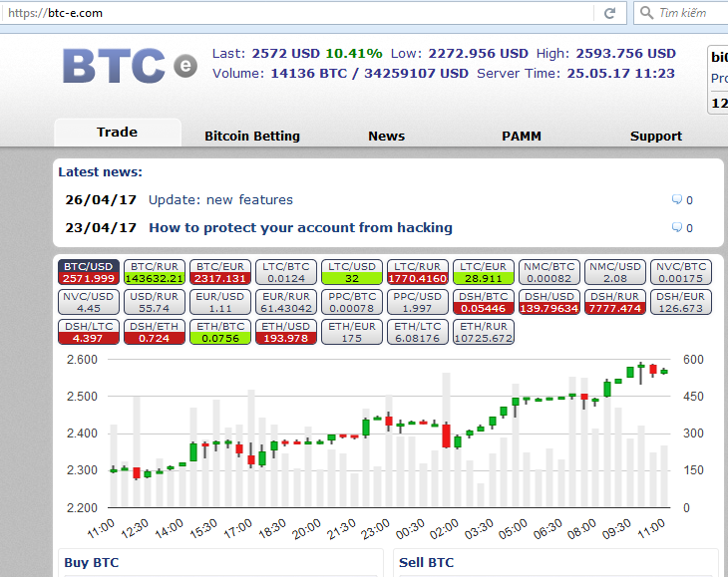This screenshot has width=728, height=577.
Task: Select the LTC/RUR pair
Action: pos(418,272)
